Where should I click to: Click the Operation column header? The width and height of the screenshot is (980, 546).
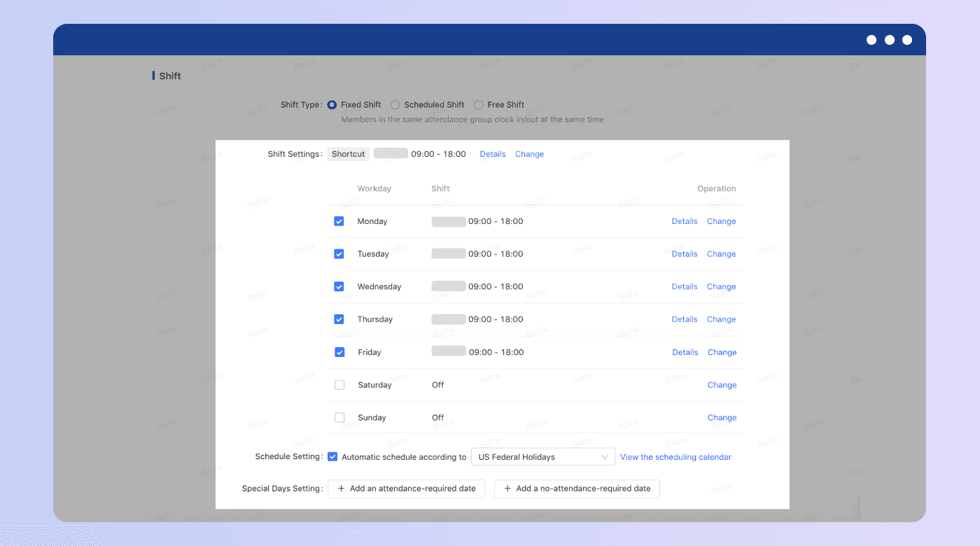coord(717,188)
